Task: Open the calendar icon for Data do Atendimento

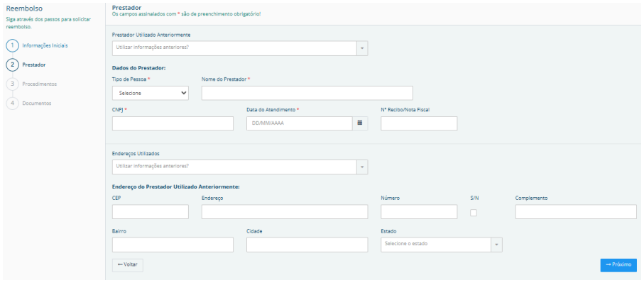Action: tap(359, 123)
